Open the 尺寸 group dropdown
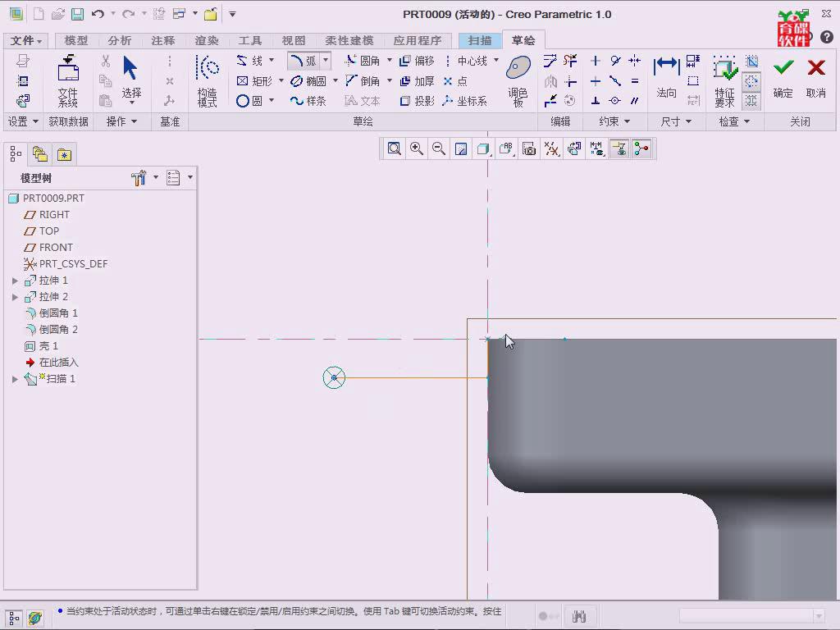The image size is (840, 630). pyautogui.click(x=676, y=121)
